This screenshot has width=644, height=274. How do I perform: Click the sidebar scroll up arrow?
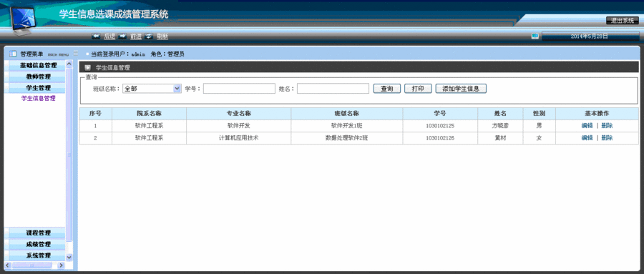[x=69, y=64]
